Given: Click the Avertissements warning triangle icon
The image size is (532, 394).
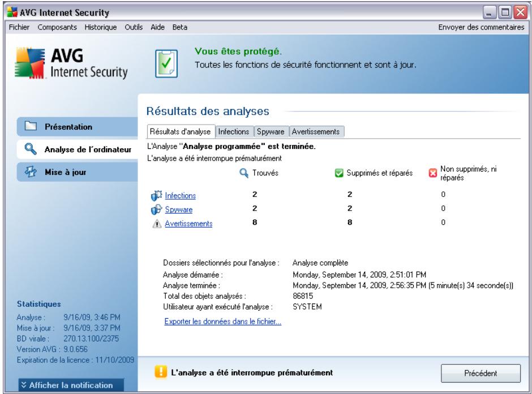Looking at the screenshot, I should click(157, 224).
